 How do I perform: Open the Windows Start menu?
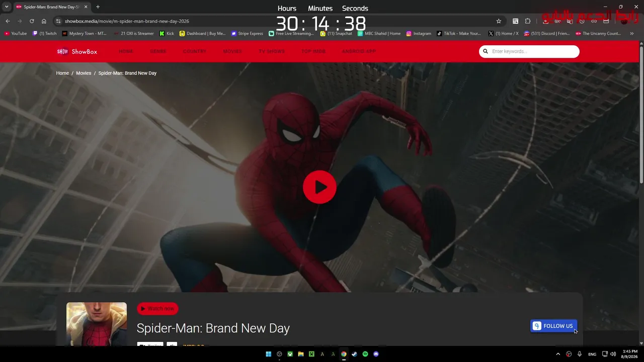269,354
